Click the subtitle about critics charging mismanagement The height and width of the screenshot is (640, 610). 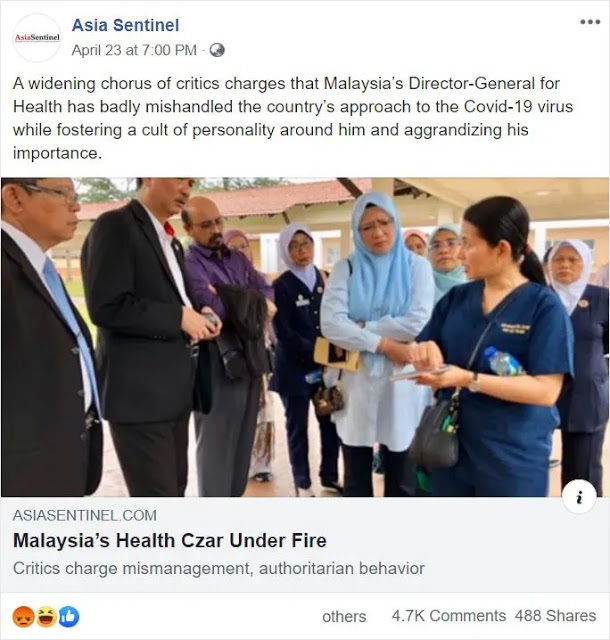click(x=219, y=569)
